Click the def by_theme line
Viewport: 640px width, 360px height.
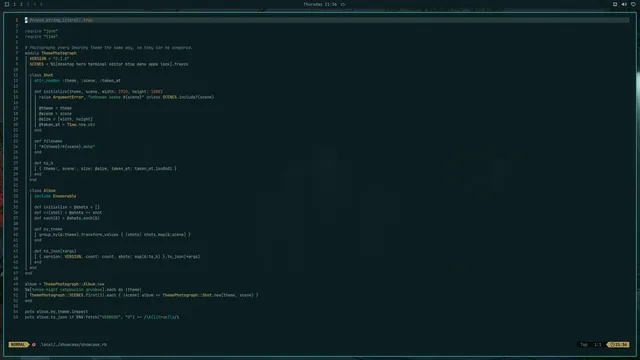tap(48, 229)
